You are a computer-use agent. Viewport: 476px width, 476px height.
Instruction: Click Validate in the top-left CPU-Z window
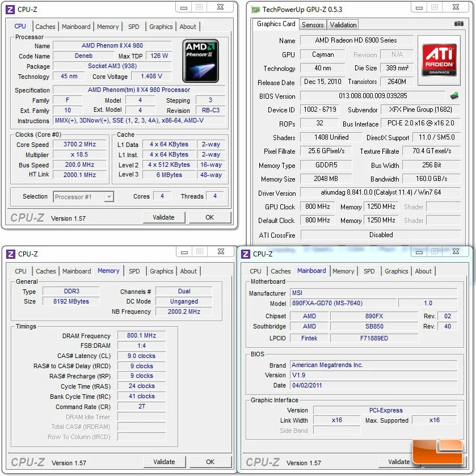(163, 217)
